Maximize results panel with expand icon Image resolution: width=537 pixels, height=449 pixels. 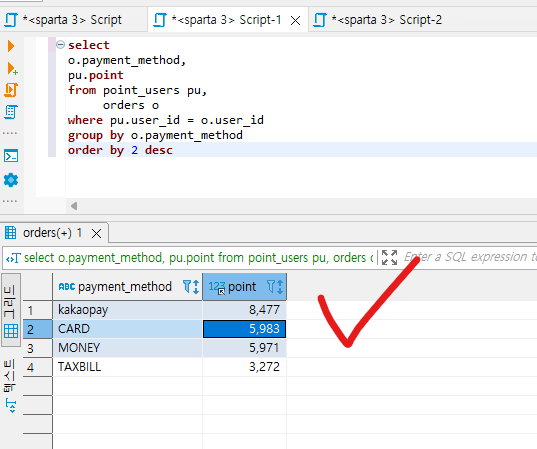click(x=389, y=257)
